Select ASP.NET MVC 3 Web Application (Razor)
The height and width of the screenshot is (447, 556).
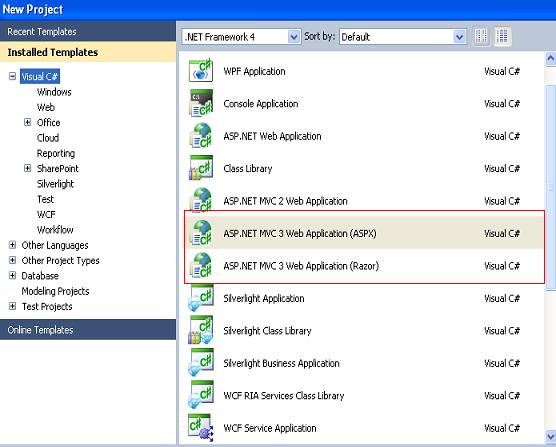coord(364,266)
